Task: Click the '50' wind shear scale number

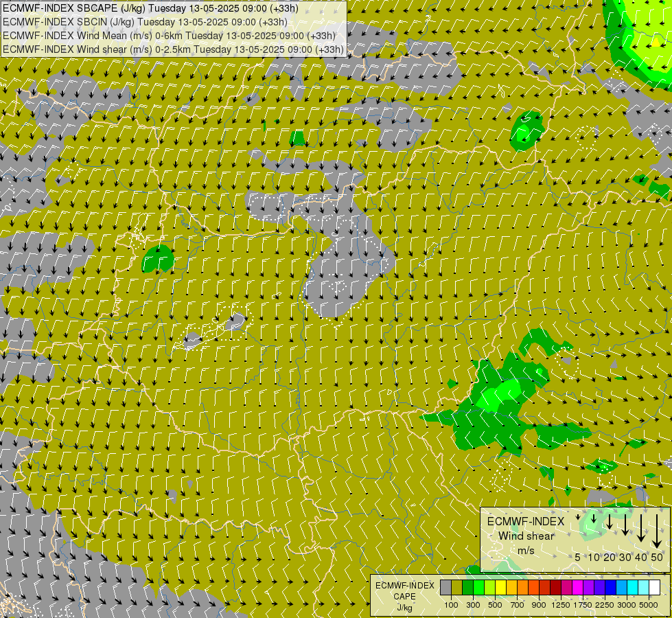Action: [x=657, y=557]
